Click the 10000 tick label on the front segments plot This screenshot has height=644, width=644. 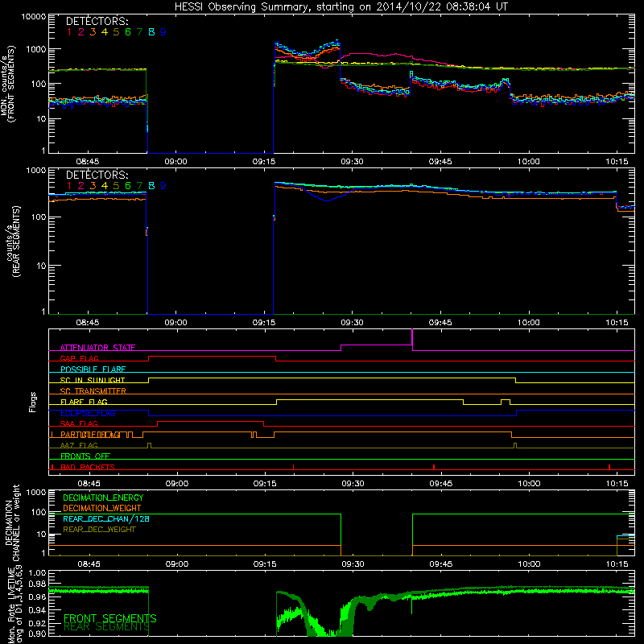[x=34, y=17]
